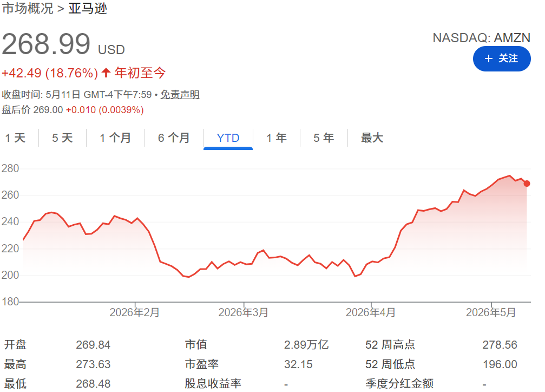Click the red endpoint dot on chart
545x392 pixels.
click(x=527, y=184)
